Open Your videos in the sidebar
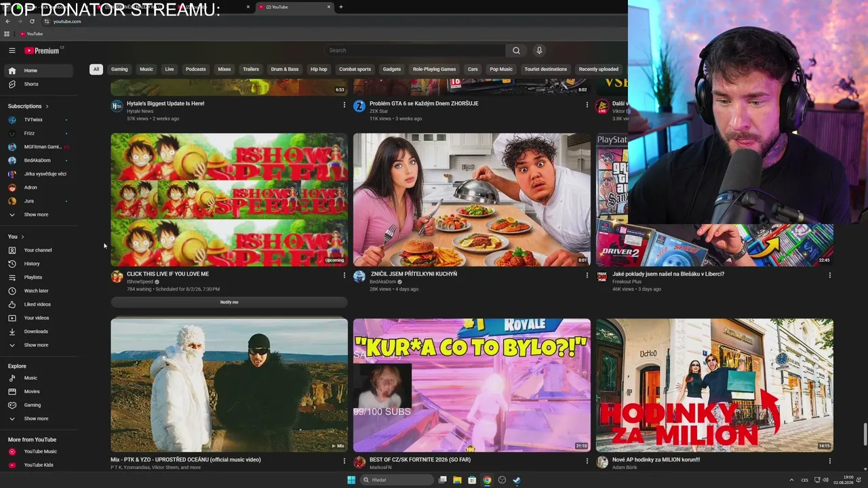The height and width of the screenshot is (488, 868). (x=39, y=318)
